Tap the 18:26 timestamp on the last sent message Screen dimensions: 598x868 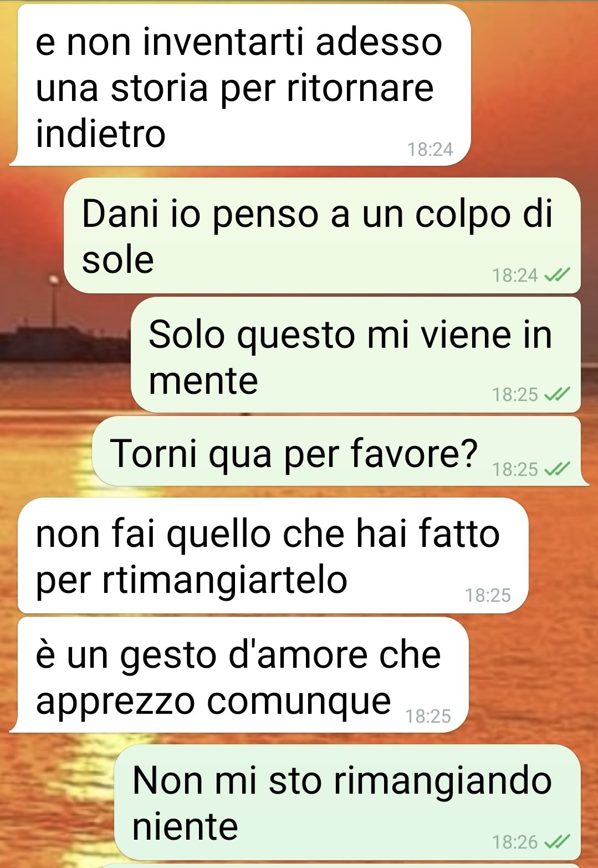coord(515,842)
